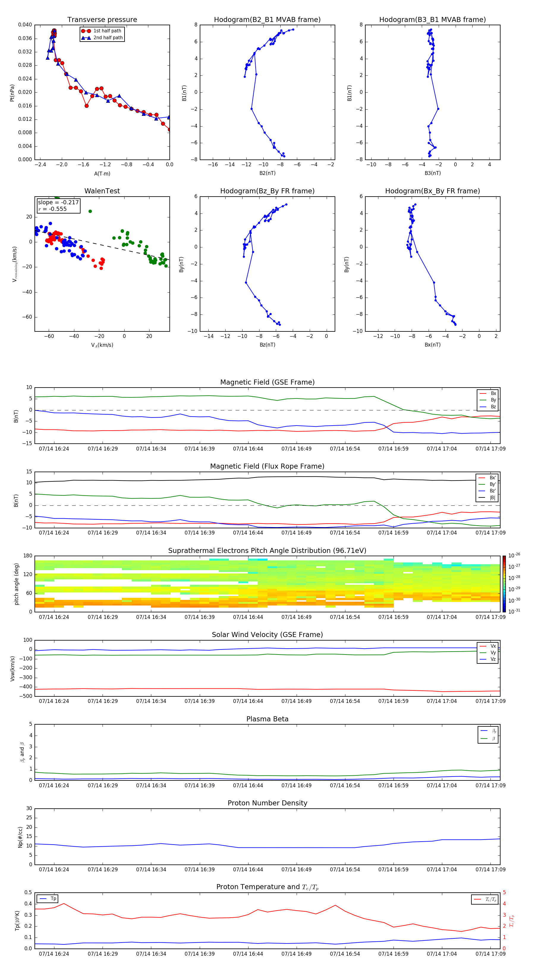Click the 'B2(nT)' x-axis label
535x980 pixels.
267,173
